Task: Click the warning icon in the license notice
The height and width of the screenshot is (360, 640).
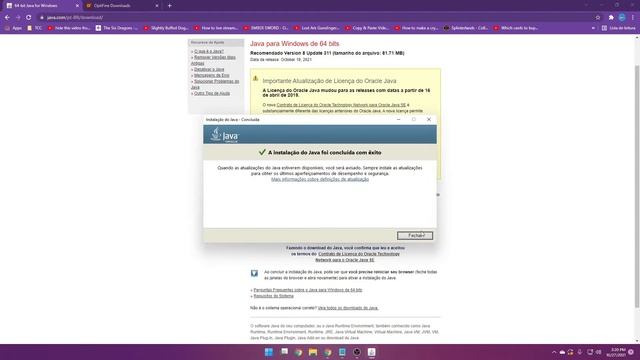Action: coord(256,78)
